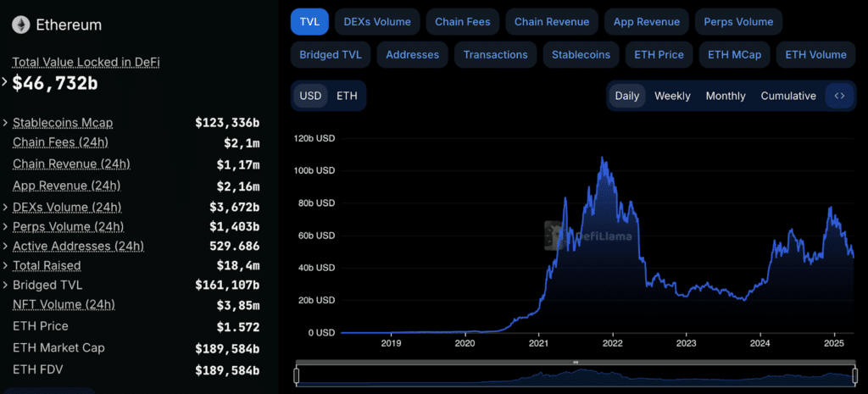Click Total Value Locked in DeFi label
868x394 pixels.
tap(86, 62)
